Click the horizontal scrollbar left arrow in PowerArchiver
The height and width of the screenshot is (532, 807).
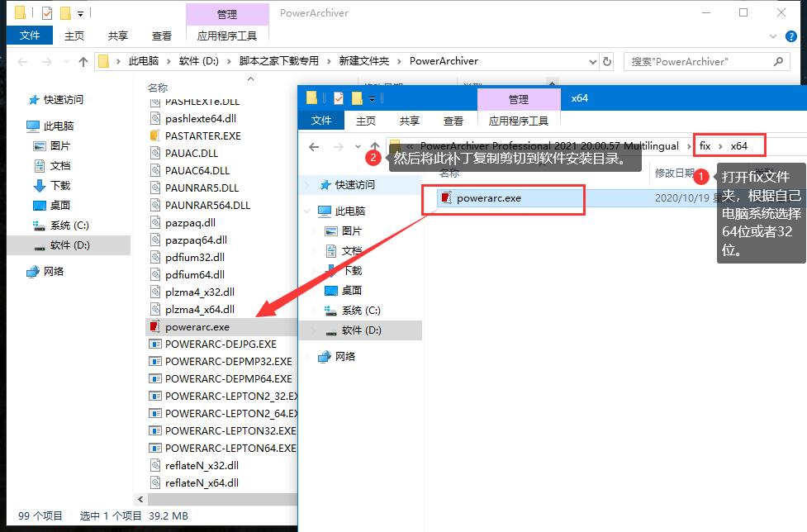point(140,499)
